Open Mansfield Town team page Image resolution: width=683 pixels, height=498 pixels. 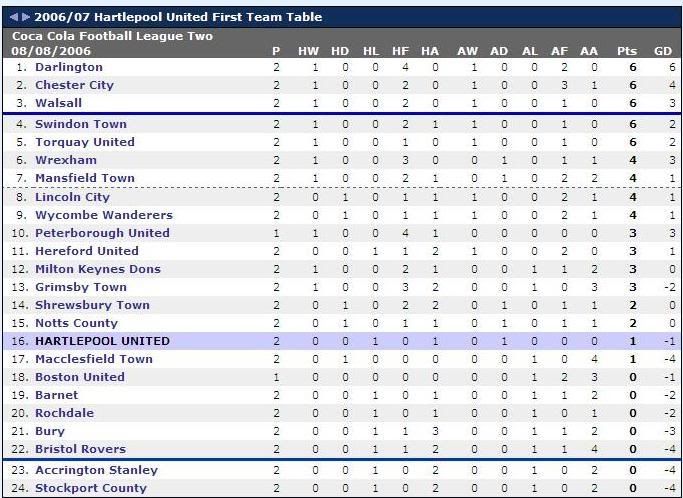point(85,178)
